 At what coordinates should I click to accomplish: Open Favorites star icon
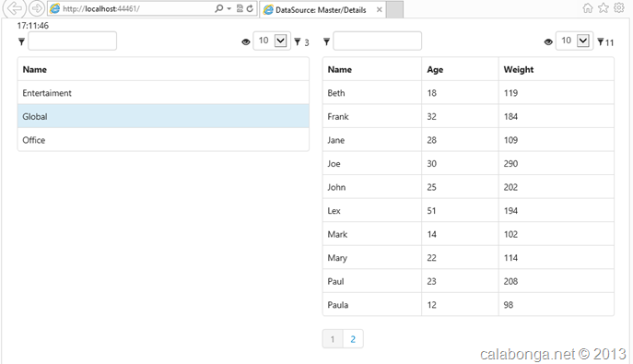pos(604,8)
